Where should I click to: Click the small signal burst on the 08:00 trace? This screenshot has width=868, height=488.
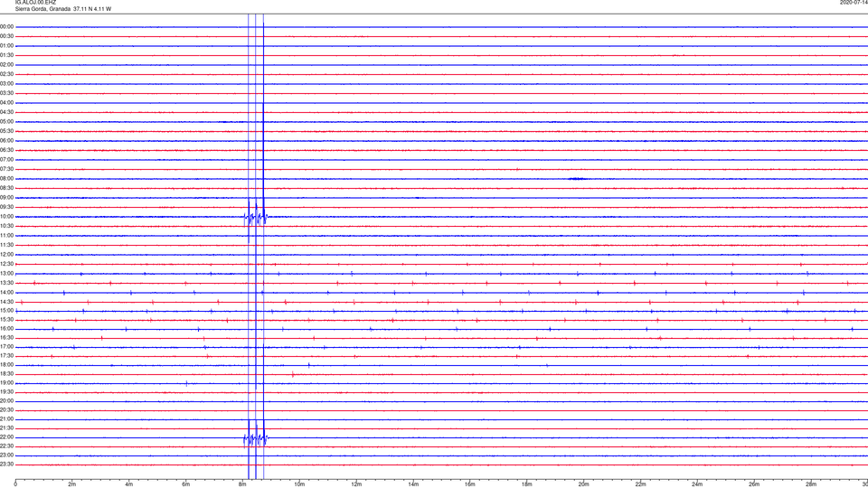(577, 179)
